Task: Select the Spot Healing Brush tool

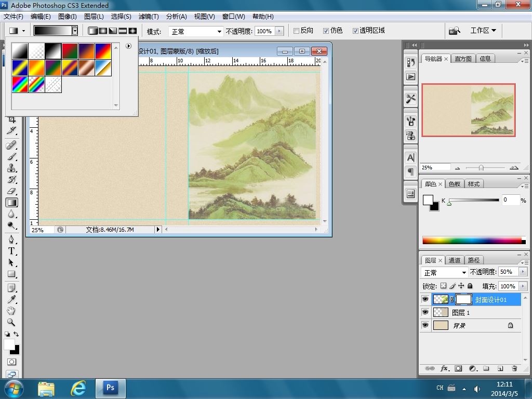Action: point(12,145)
